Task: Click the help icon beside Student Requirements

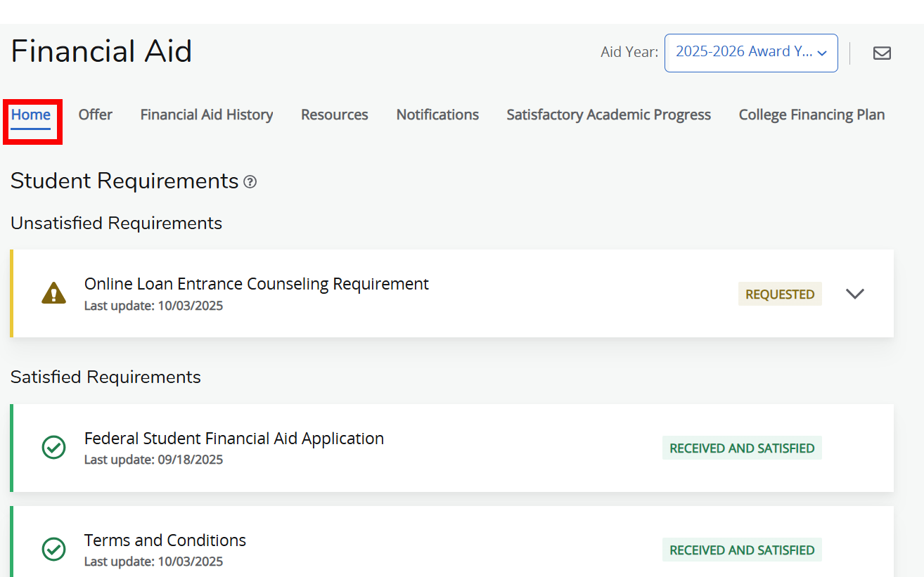Action: pos(250,182)
